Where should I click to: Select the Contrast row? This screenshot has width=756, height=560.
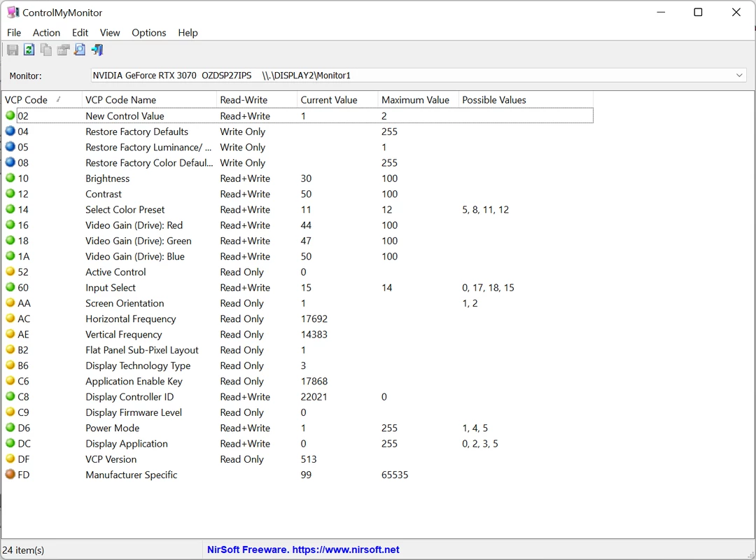coord(297,194)
